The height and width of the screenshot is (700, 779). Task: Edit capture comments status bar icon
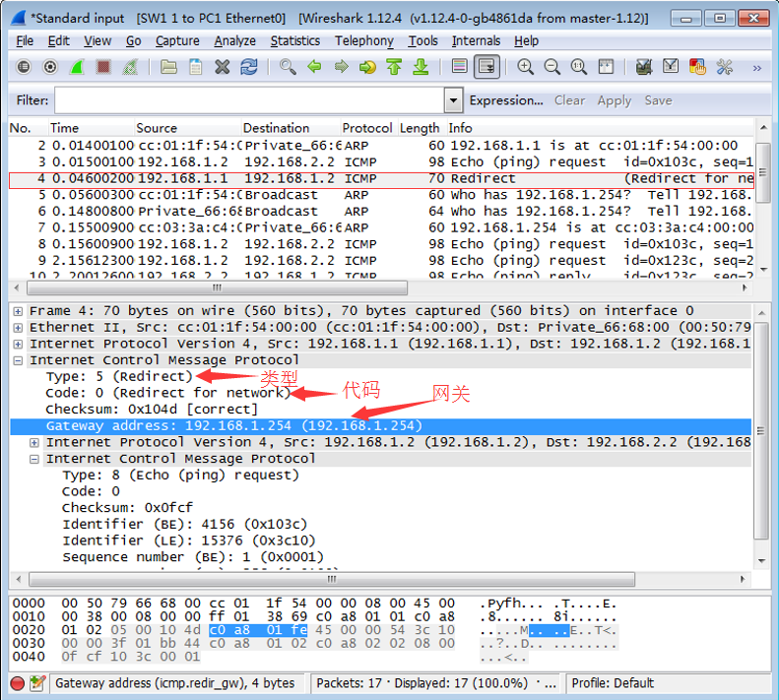pos(37,683)
